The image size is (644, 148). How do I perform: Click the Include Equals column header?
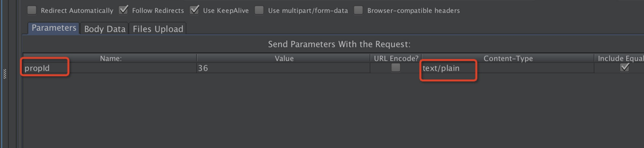pyautogui.click(x=620, y=58)
